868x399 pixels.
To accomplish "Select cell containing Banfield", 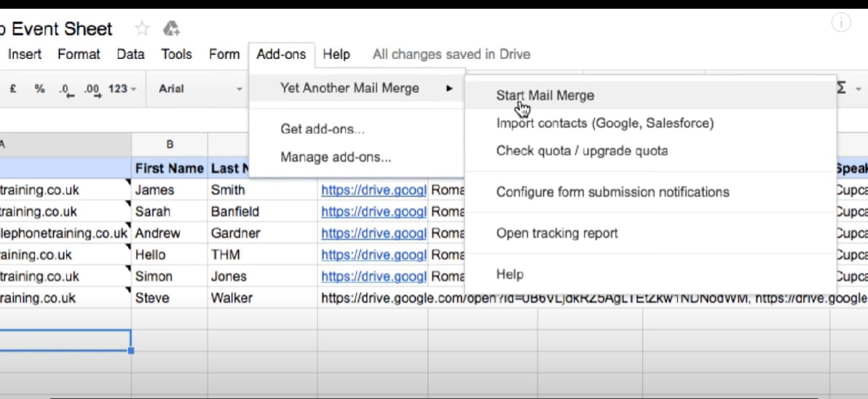I will pos(262,211).
